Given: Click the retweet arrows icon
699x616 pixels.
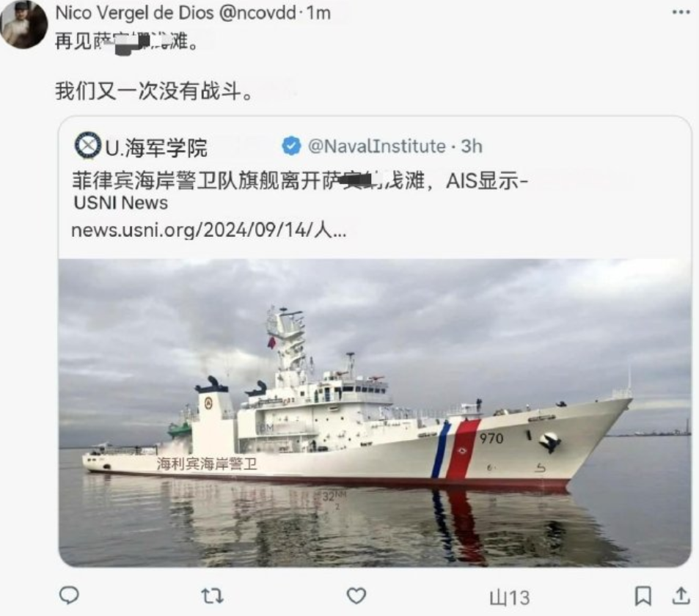Looking at the screenshot, I should (212, 596).
